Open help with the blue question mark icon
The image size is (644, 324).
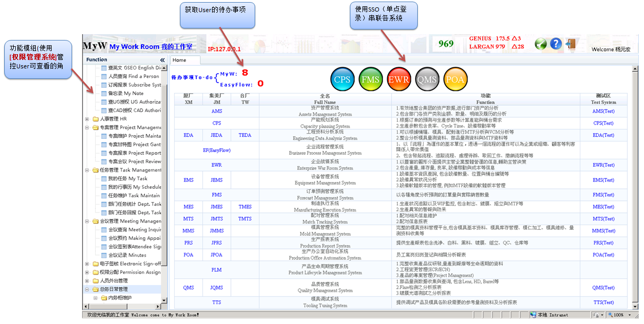point(556,44)
